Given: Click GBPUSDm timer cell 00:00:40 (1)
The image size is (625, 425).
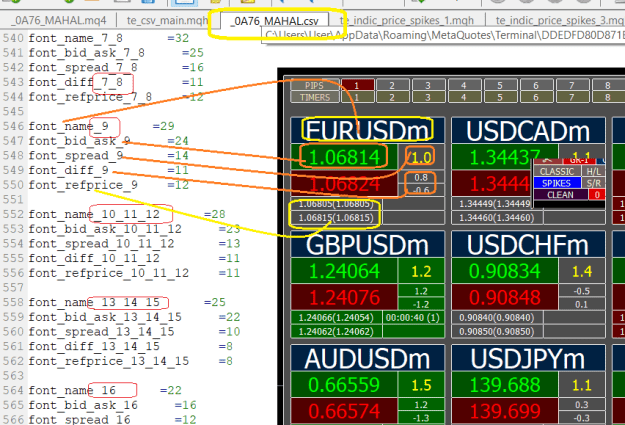Looking at the screenshot, I should (x=413, y=318).
